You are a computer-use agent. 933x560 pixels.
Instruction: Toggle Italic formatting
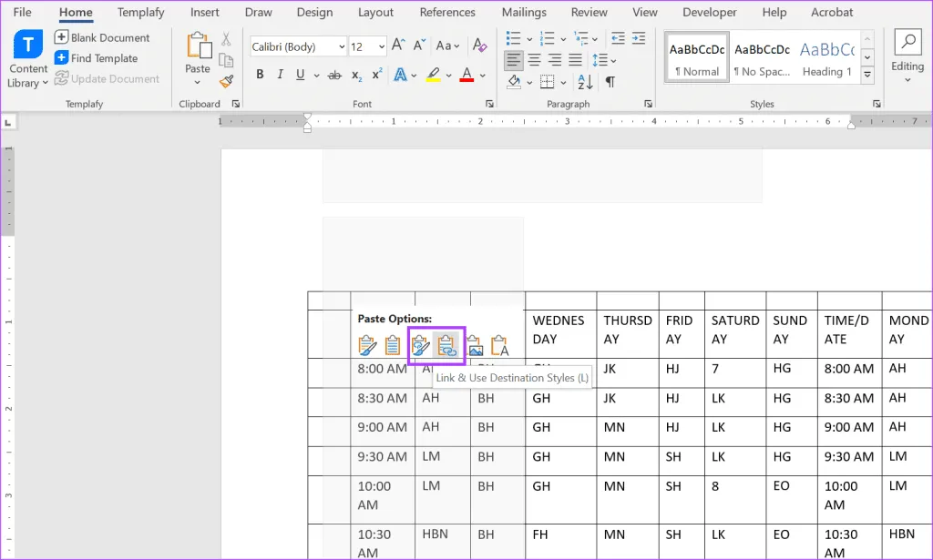(x=282, y=75)
